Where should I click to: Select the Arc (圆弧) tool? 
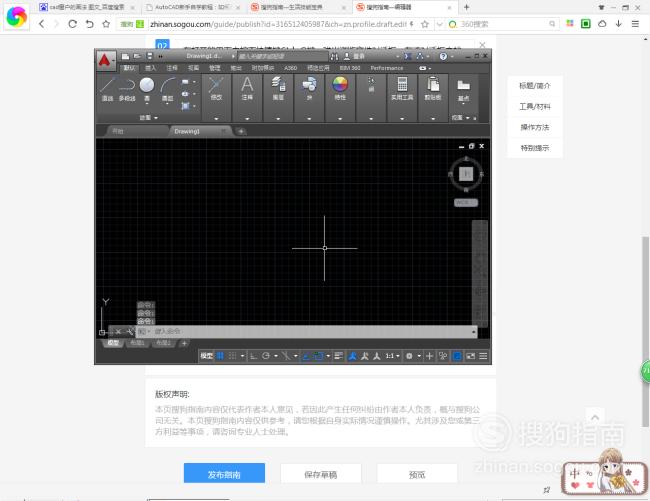tap(167, 89)
